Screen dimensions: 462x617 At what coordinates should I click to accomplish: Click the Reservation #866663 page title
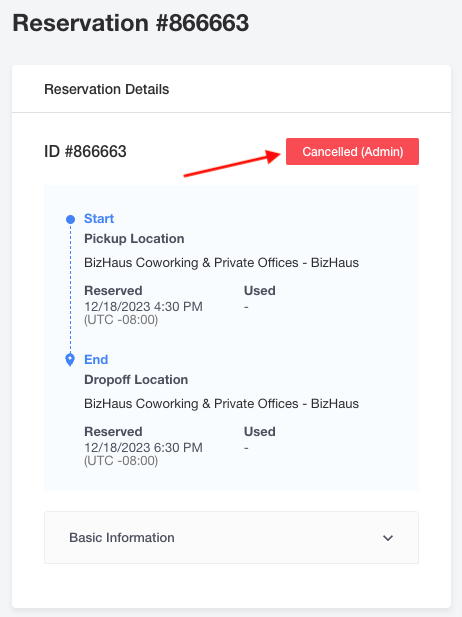pyautogui.click(x=131, y=23)
